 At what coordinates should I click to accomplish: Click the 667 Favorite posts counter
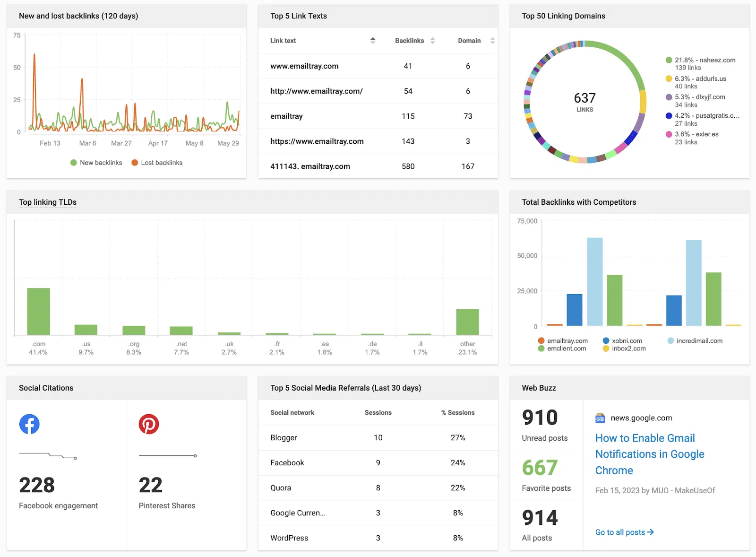click(540, 468)
